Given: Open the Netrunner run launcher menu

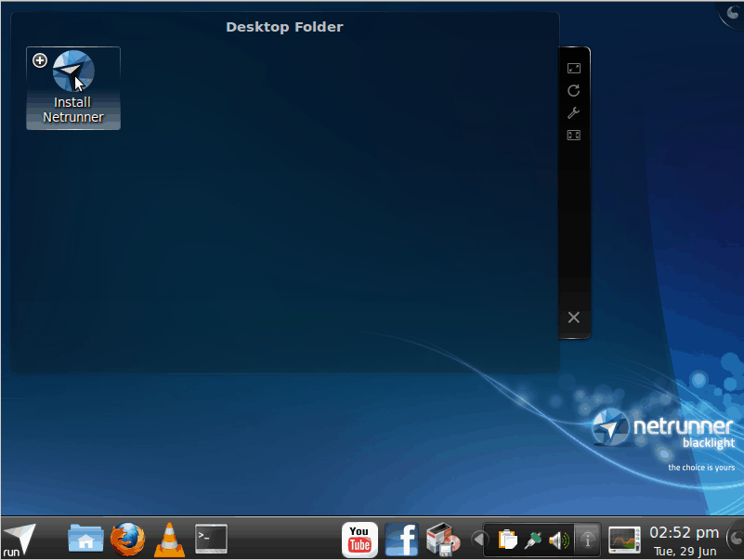Looking at the screenshot, I should click(x=20, y=540).
